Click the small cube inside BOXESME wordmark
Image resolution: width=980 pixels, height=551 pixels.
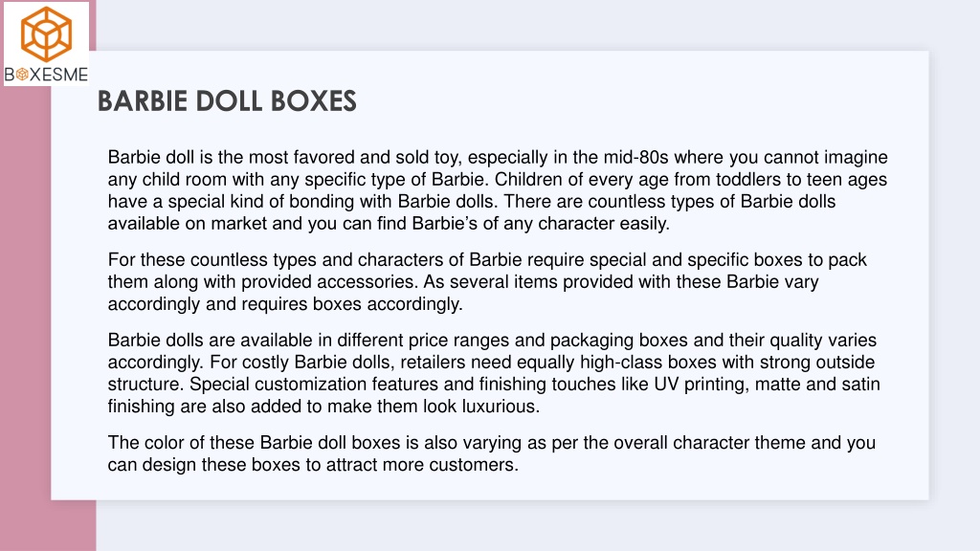[23, 75]
